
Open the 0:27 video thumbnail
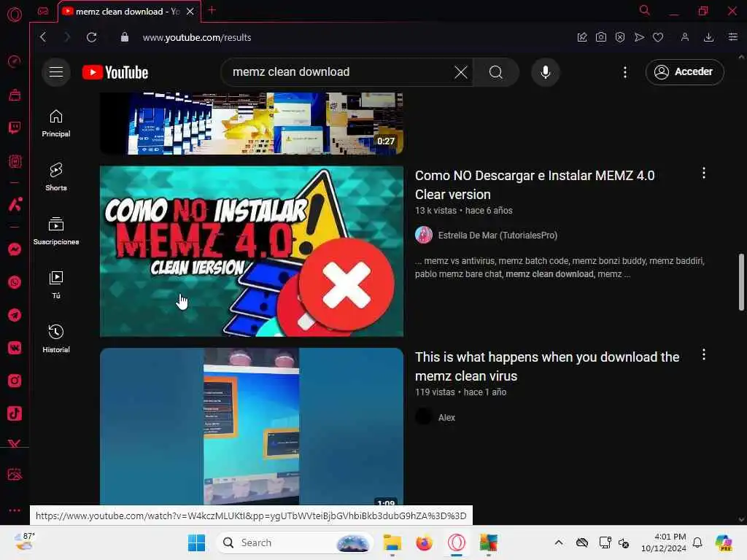[252, 123]
